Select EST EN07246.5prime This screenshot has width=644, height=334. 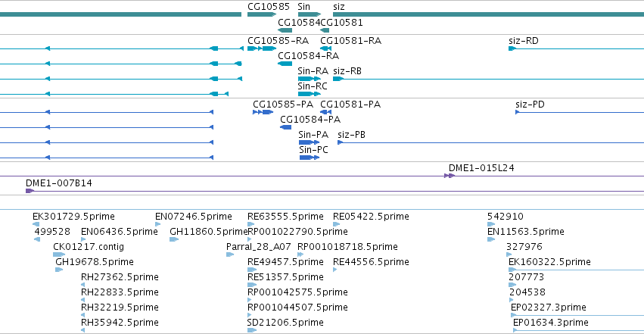[157, 224]
